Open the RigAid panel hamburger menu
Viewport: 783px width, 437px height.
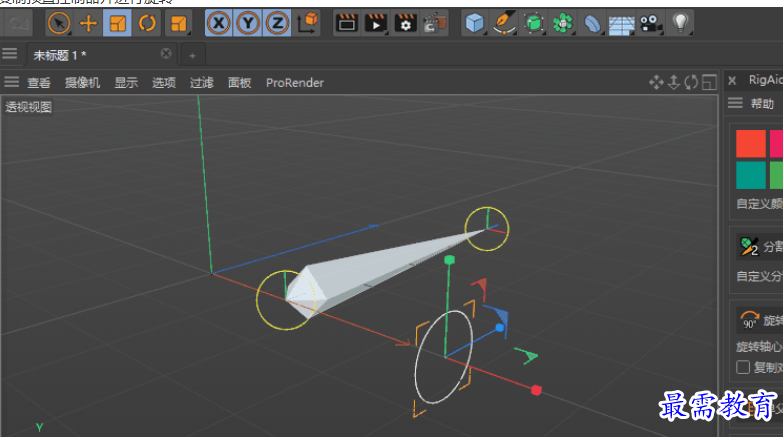[x=735, y=103]
